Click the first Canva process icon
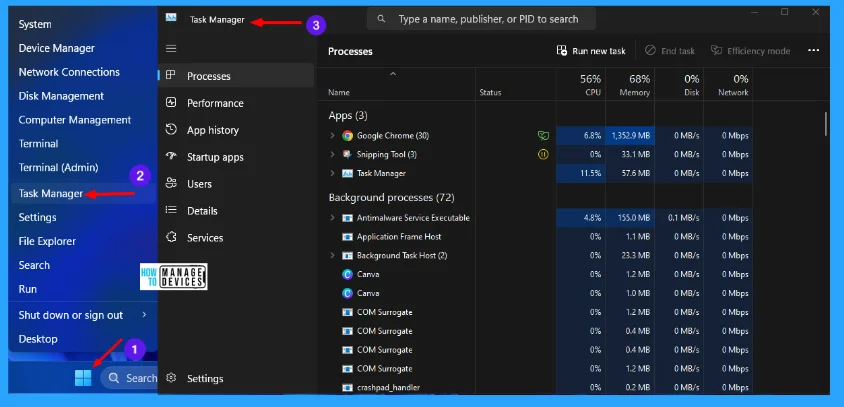This screenshot has height=407, width=844. tap(347, 274)
